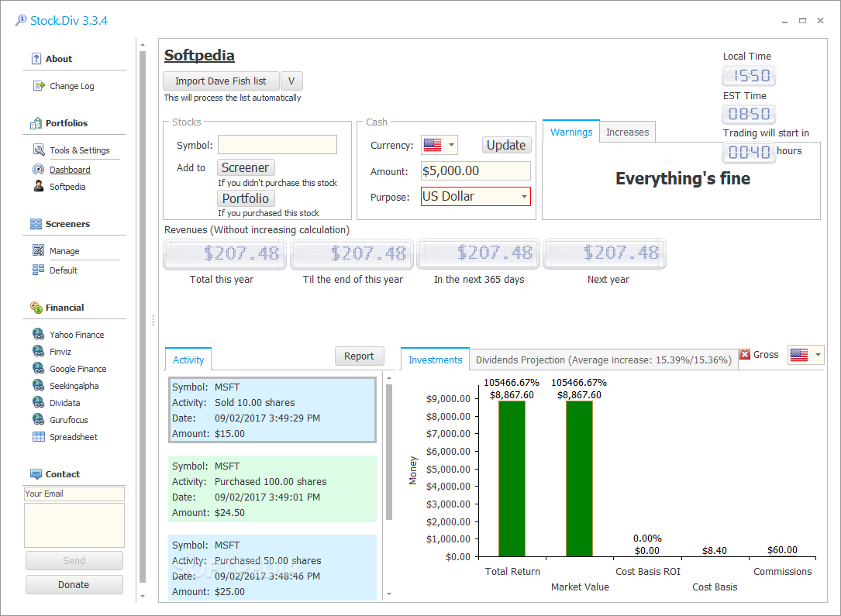The width and height of the screenshot is (841, 616).
Task: Click the contact message text area
Action: click(74, 525)
